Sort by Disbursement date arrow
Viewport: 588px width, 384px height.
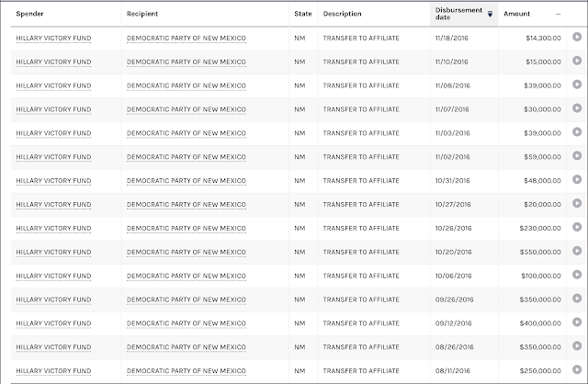[x=490, y=15]
